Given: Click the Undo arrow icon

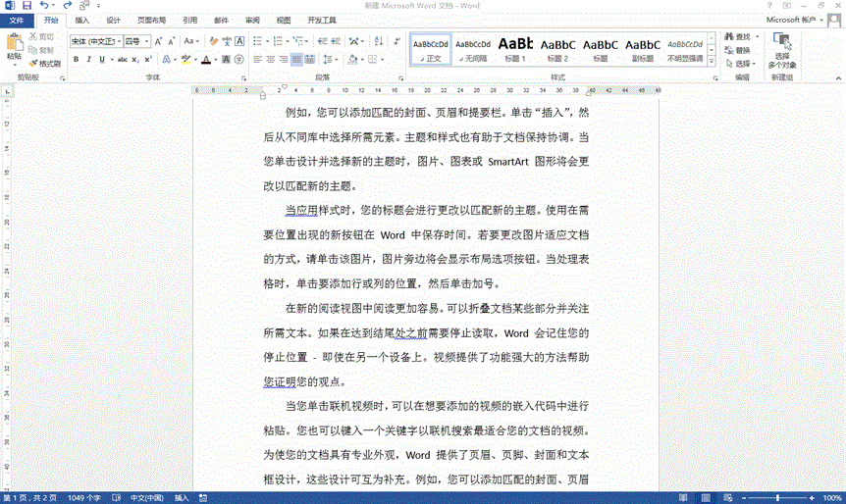Looking at the screenshot, I should tap(45, 6).
